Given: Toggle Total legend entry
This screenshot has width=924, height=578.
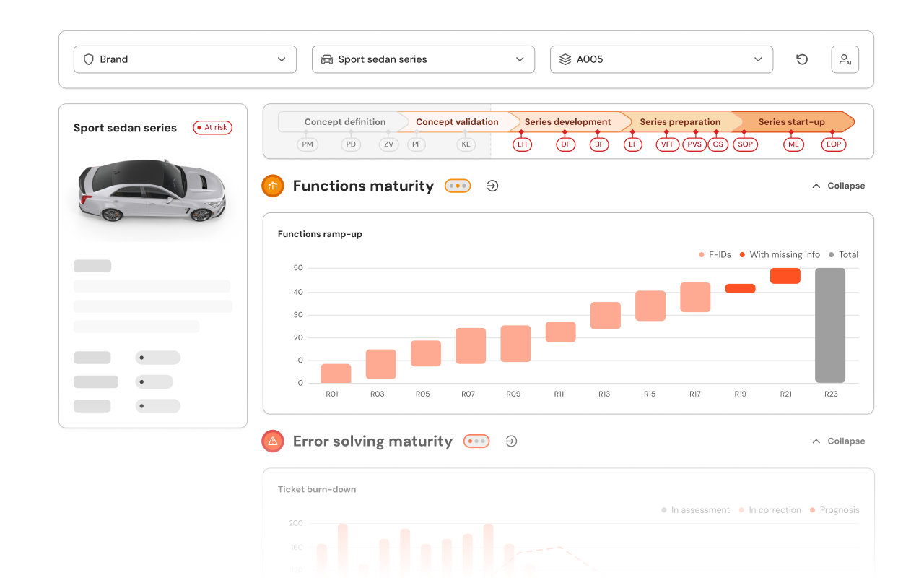Looking at the screenshot, I should pos(843,254).
